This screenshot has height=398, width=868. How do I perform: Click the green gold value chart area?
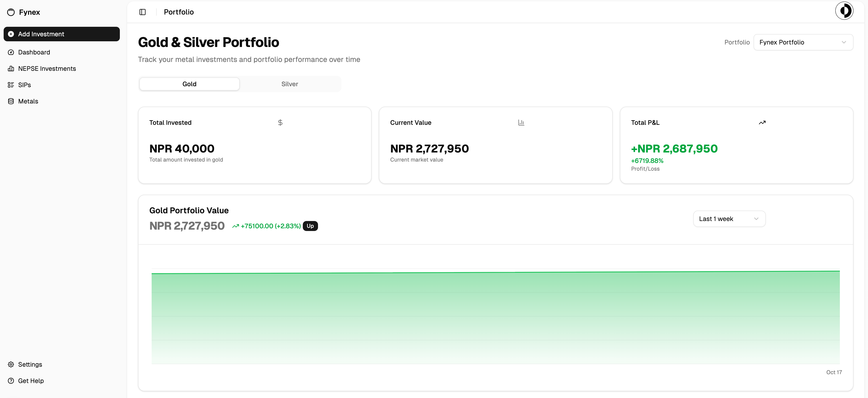click(495, 317)
